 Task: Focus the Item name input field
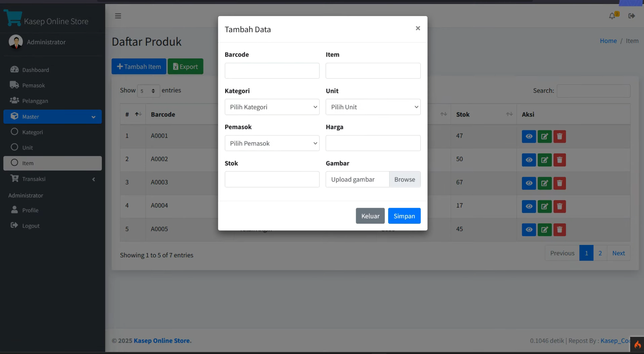[x=373, y=71]
